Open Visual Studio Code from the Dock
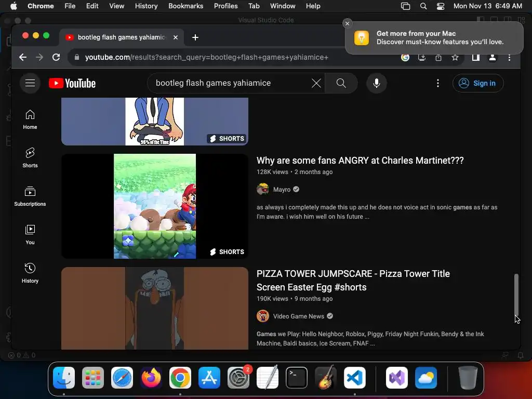Image resolution: width=532 pixels, height=399 pixels. point(354,378)
